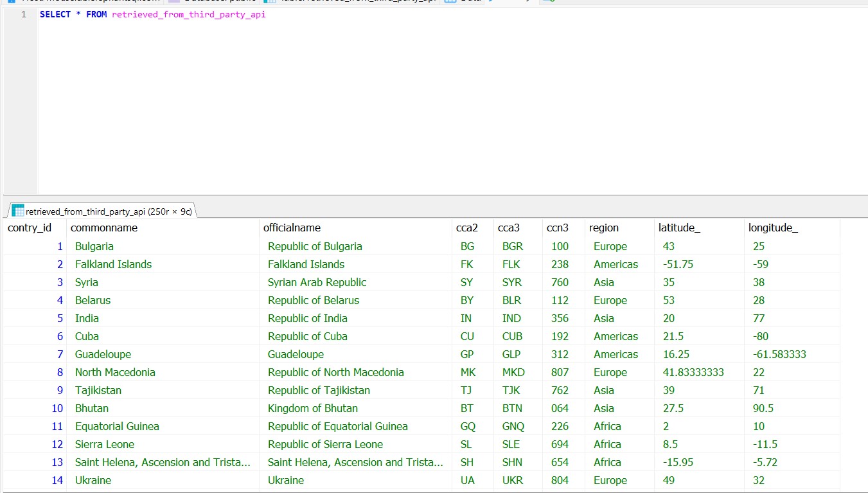This screenshot has height=493, width=868.
Task: Select the 'SLE' cca3 cell
Action: pyautogui.click(x=518, y=444)
